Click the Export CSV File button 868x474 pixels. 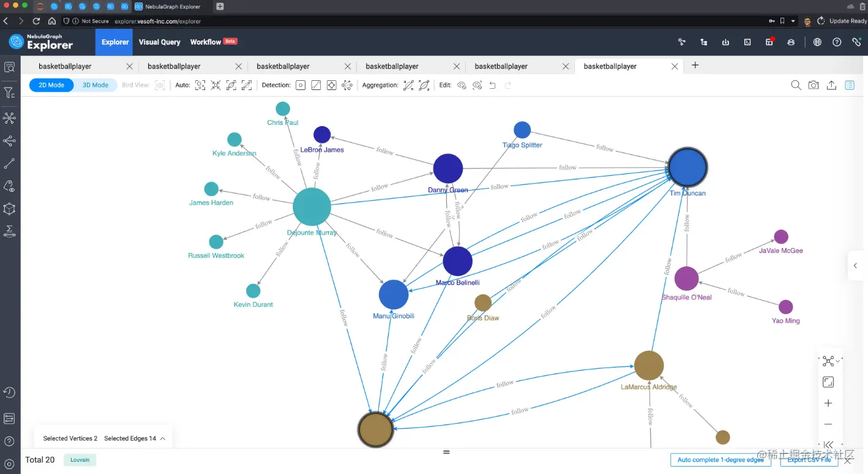click(x=809, y=460)
